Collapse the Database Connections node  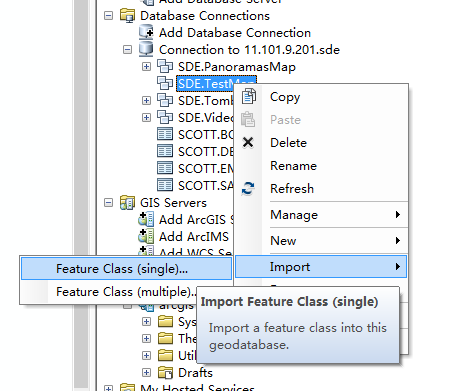click(108, 16)
